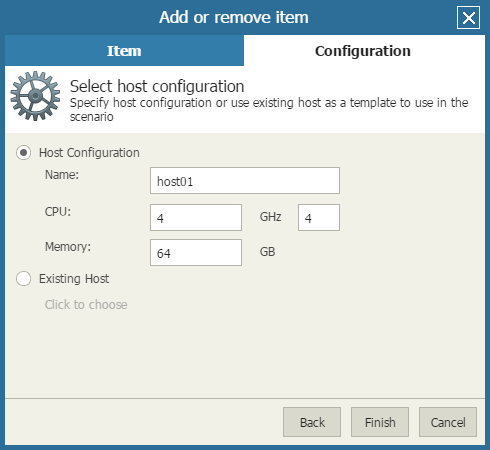The image size is (490, 450).
Task: Click the CPU core count field after GHz
Action: (319, 218)
